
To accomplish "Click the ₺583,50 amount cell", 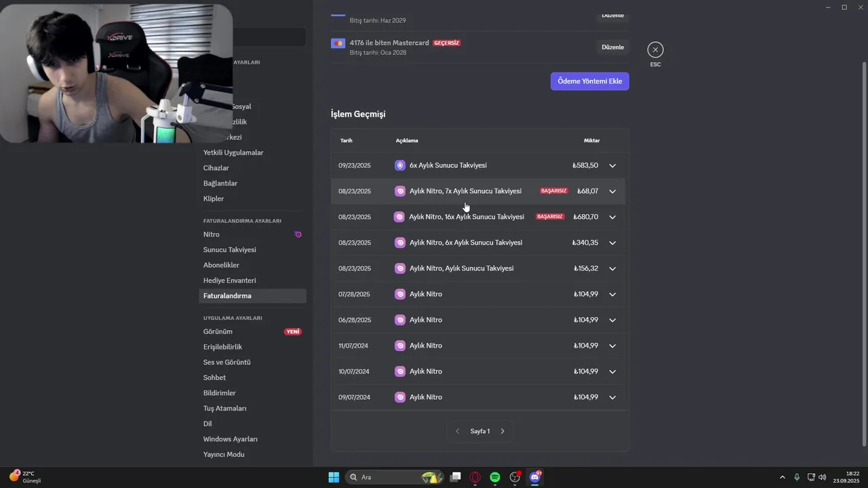I will (585, 165).
